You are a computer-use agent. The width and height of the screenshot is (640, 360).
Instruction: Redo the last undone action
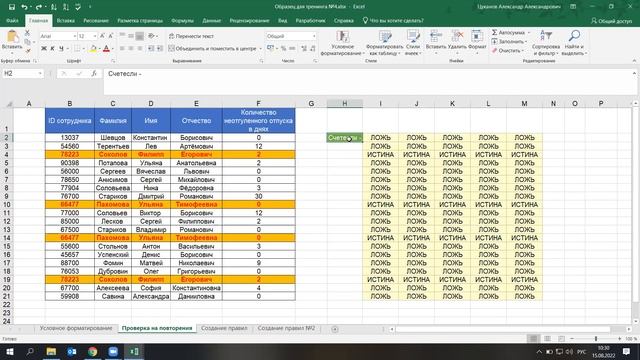(x=38, y=7)
